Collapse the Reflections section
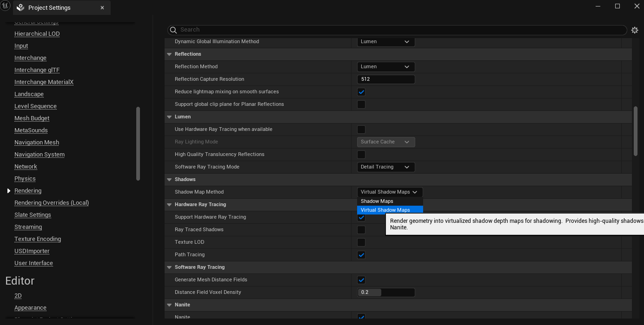Viewport: 644px width, 325px height. (x=169, y=54)
